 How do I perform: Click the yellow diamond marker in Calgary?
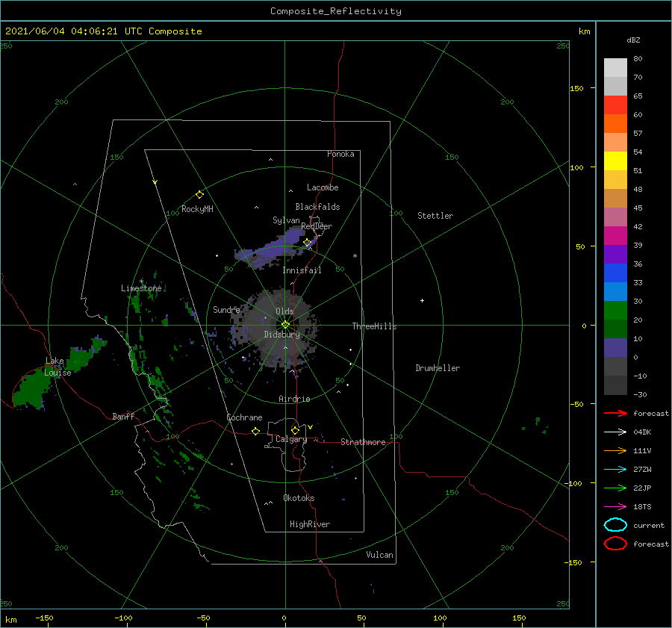point(295,430)
